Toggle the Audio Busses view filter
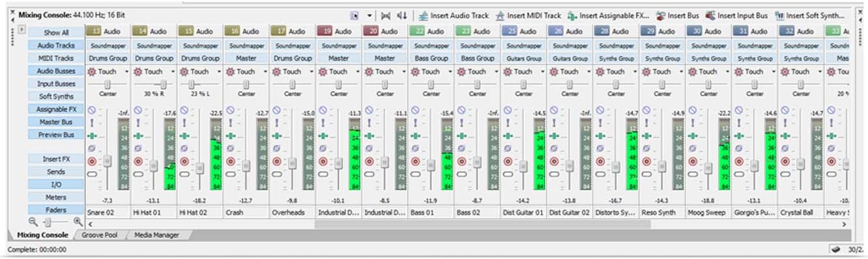Screen dimensions: 868x259 pos(56,71)
